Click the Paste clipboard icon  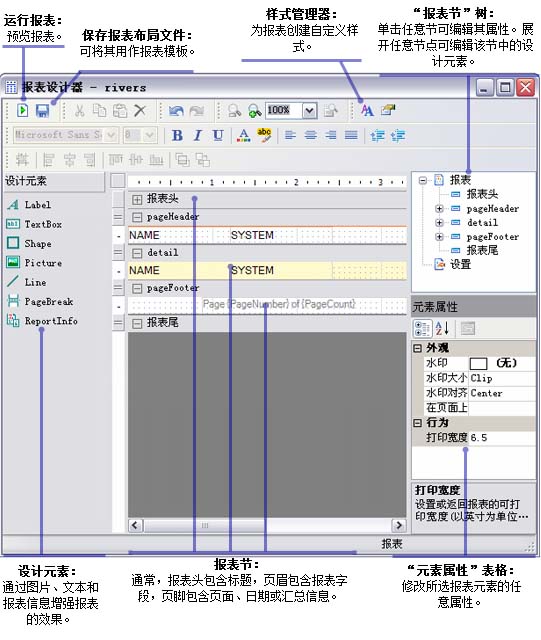point(120,111)
